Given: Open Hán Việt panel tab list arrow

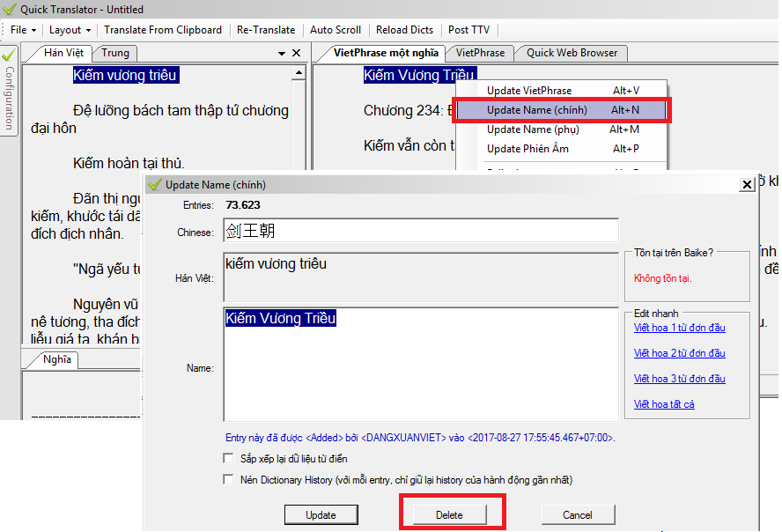Looking at the screenshot, I should coord(282,54).
